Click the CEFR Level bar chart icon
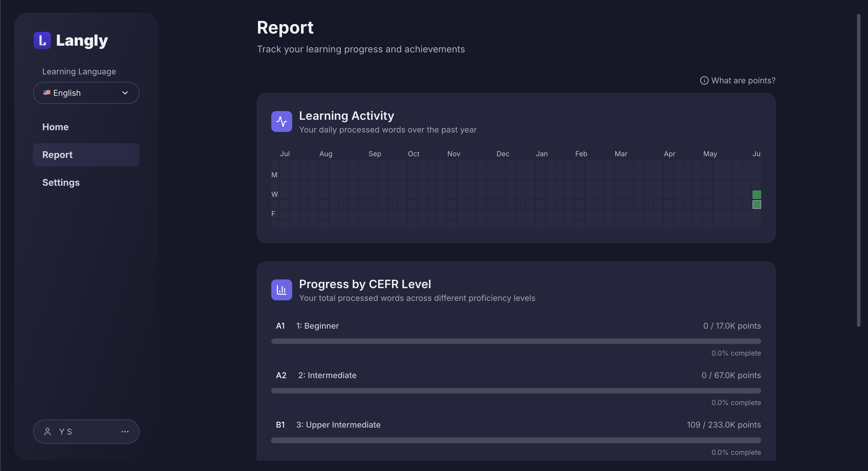 (x=281, y=290)
